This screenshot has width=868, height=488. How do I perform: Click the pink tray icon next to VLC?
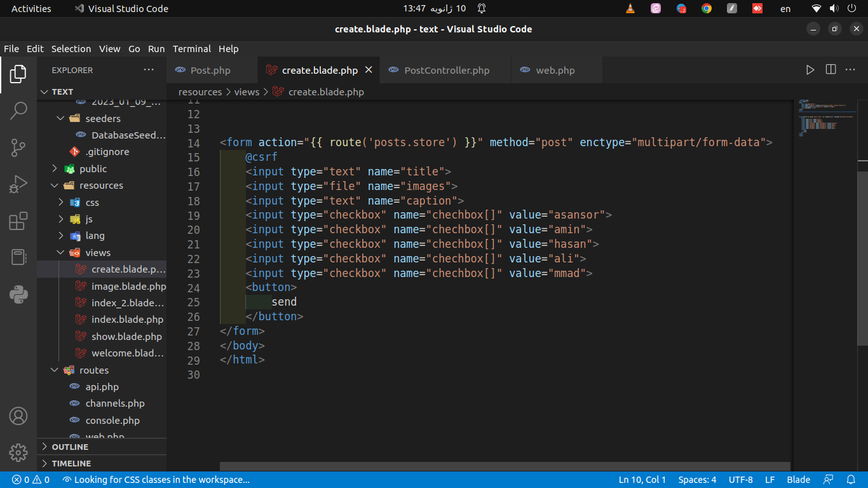656,8
